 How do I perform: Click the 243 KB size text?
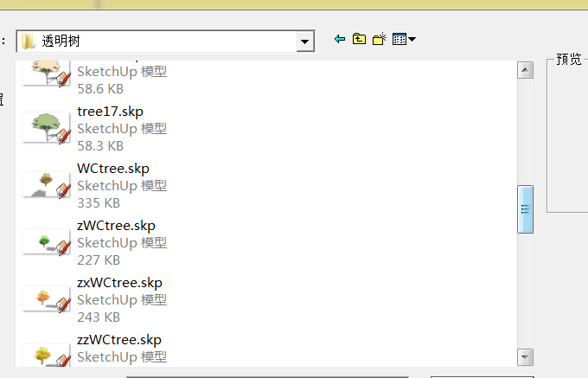click(x=99, y=317)
